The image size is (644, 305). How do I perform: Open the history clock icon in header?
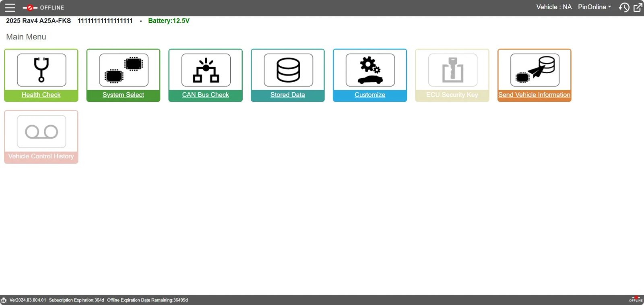624,7
